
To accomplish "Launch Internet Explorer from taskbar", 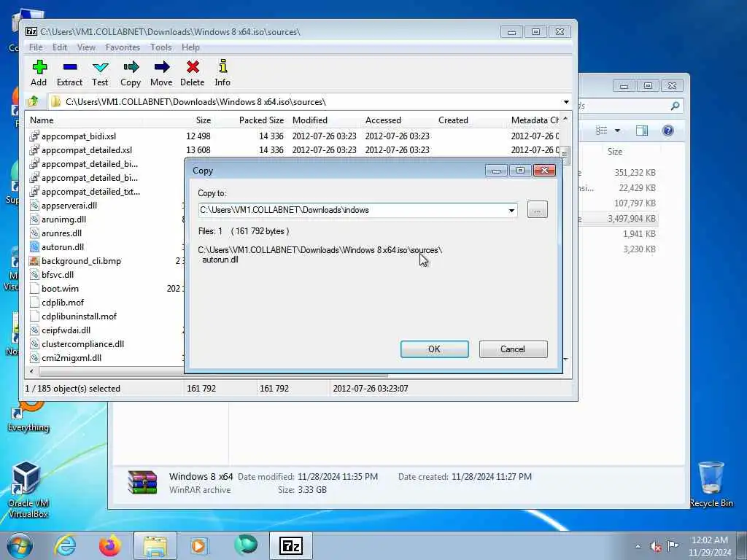I will [64, 545].
